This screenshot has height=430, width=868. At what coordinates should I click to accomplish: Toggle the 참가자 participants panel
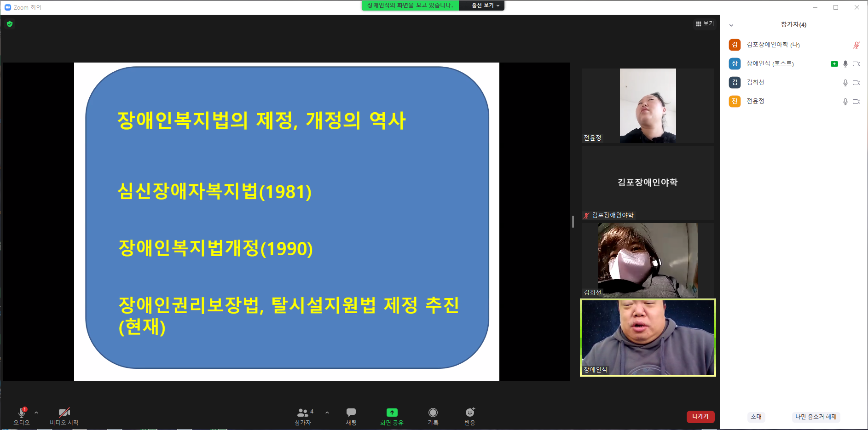click(x=303, y=416)
